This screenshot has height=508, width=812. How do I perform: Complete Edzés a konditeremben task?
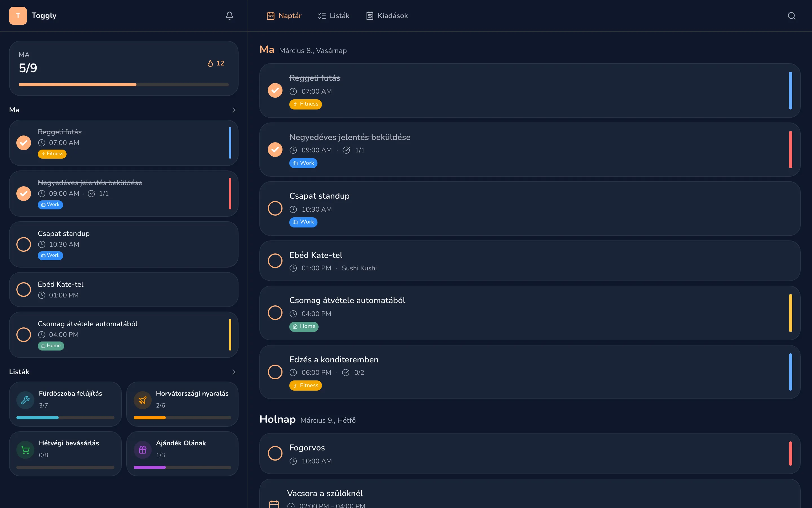275,372
